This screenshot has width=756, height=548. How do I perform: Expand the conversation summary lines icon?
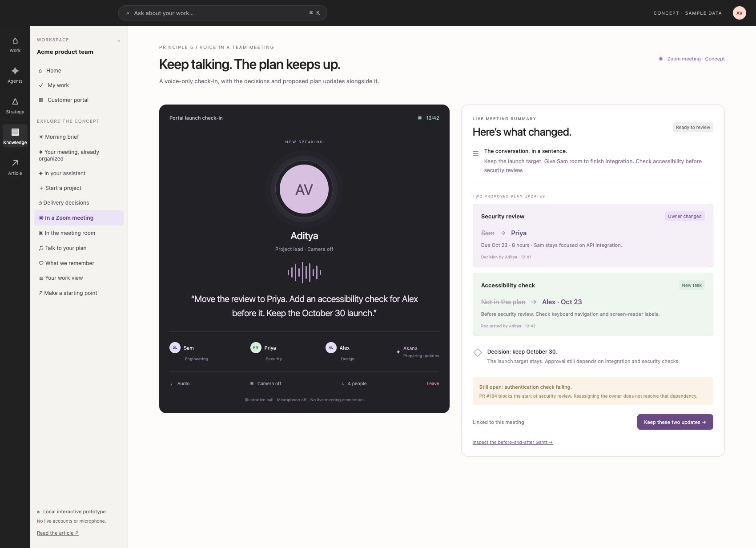pyautogui.click(x=476, y=153)
